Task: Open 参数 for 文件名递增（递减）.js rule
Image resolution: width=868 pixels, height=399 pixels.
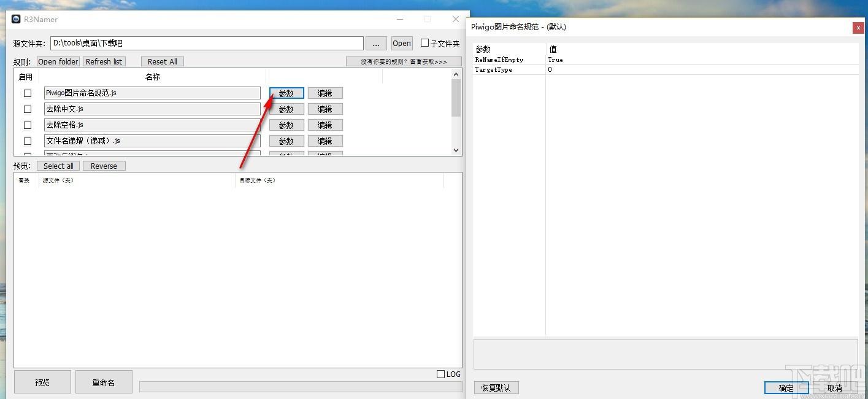Action: [x=286, y=141]
